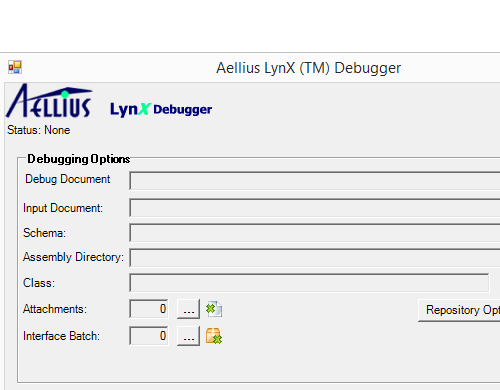The image size is (500, 390).
Task: Browse for interface batch with the ellipsis button
Action: point(188,336)
